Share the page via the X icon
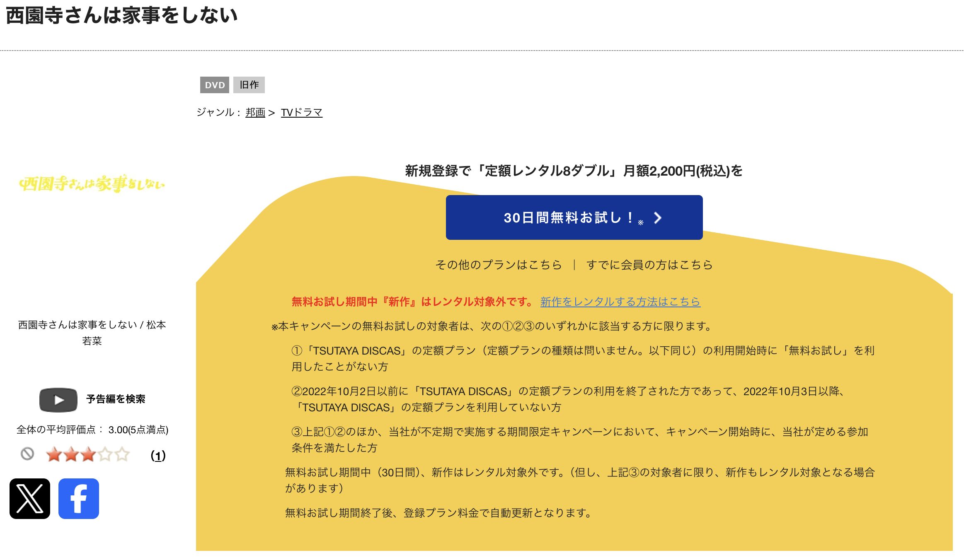The width and height of the screenshot is (964, 560). point(29,497)
